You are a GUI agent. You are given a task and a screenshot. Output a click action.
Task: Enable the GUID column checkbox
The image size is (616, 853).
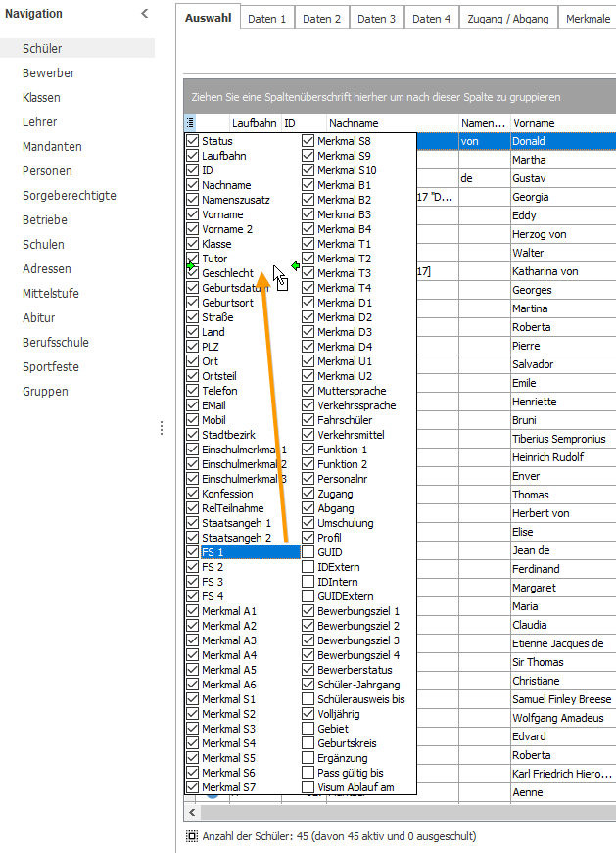[x=308, y=552]
